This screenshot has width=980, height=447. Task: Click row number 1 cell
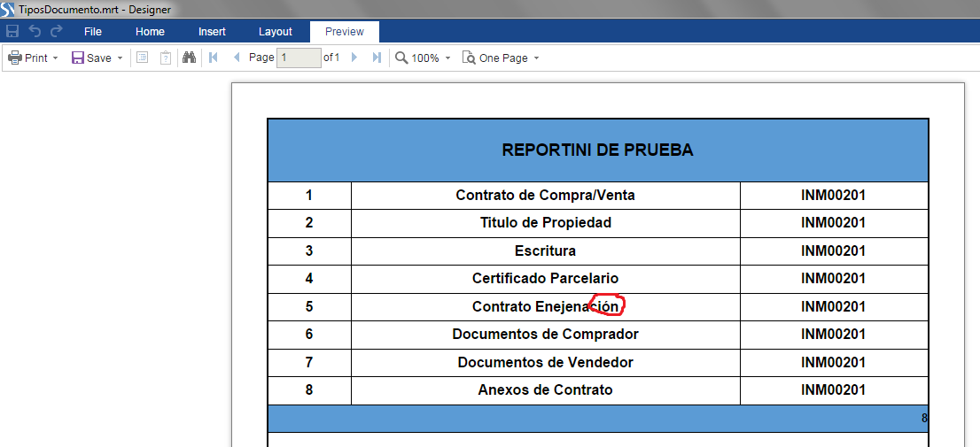[x=309, y=196]
